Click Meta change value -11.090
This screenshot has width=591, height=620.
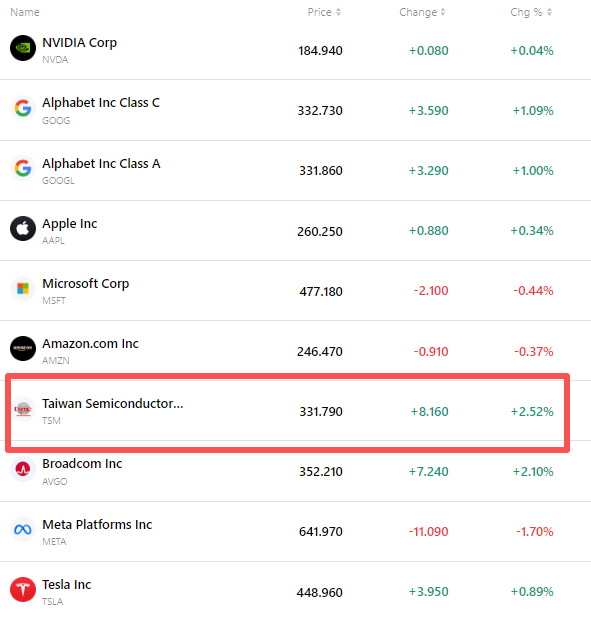[x=429, y=531]
